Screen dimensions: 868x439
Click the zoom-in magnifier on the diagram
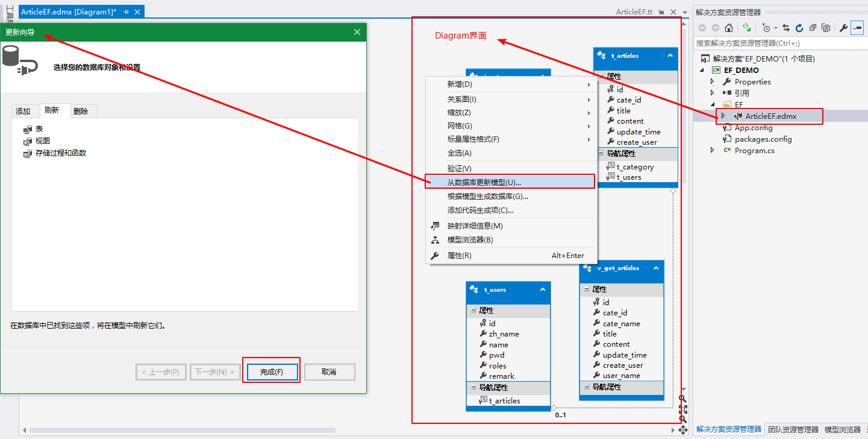(x=682, y=399)
